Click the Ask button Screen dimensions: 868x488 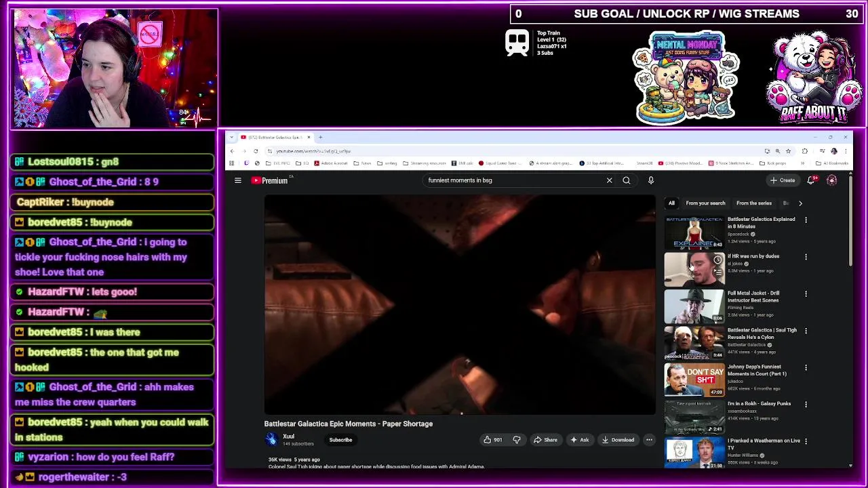(x=580, y=440)
